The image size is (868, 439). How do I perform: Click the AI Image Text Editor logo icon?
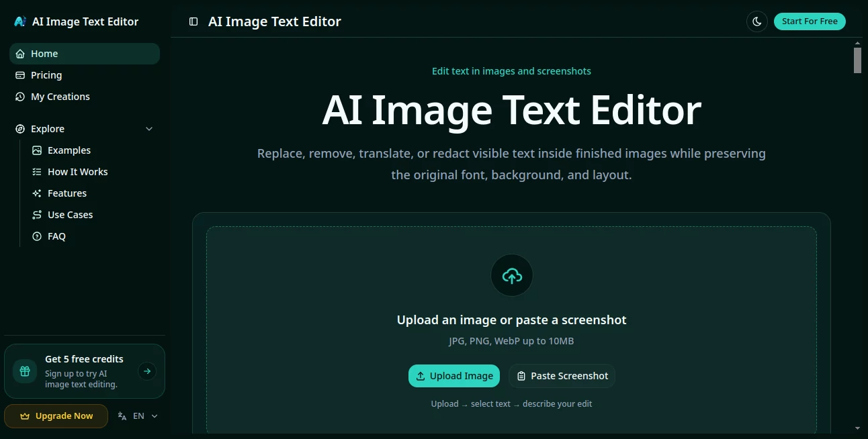[20, 21]
